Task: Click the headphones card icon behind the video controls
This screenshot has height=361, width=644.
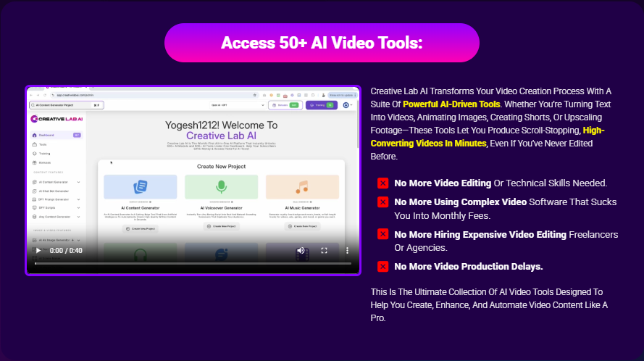Action: point(141,255)
